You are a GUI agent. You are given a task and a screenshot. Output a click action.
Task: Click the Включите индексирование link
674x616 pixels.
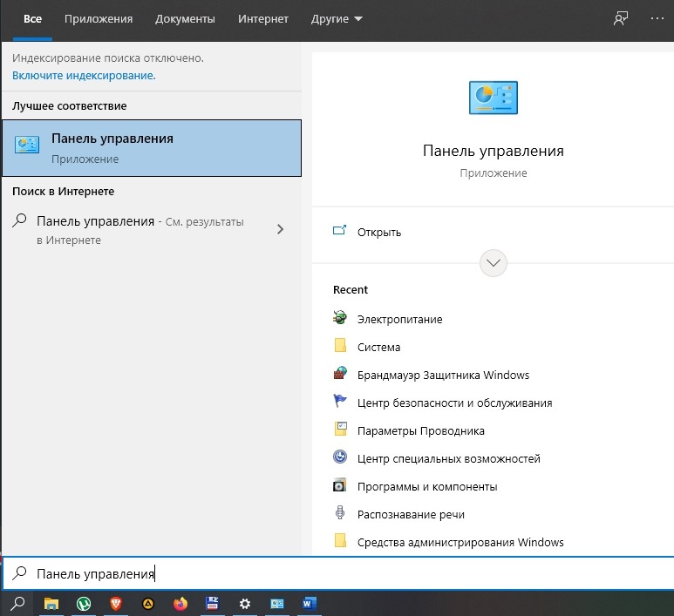pyautogui.click(x=84, y=76)
